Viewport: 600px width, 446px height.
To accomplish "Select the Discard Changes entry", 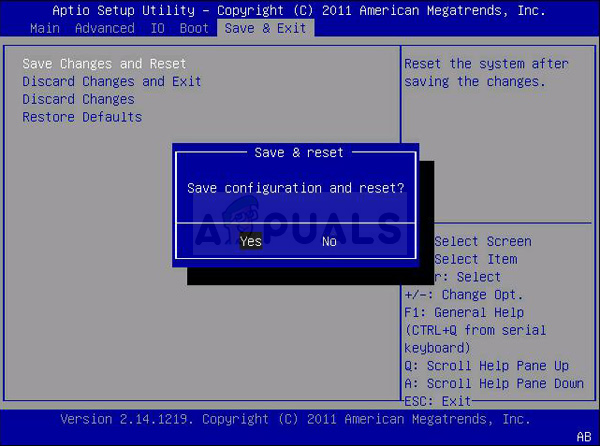I will pos(78,99).
